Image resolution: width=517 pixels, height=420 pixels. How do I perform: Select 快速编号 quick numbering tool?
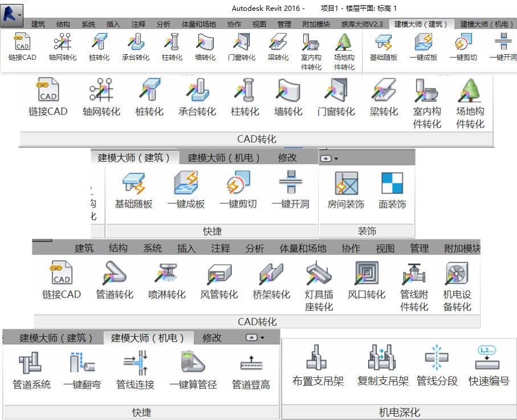488,366
